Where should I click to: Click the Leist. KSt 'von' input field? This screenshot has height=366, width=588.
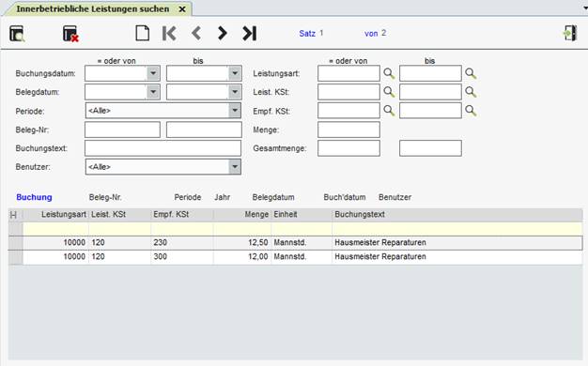pos(348,92)
